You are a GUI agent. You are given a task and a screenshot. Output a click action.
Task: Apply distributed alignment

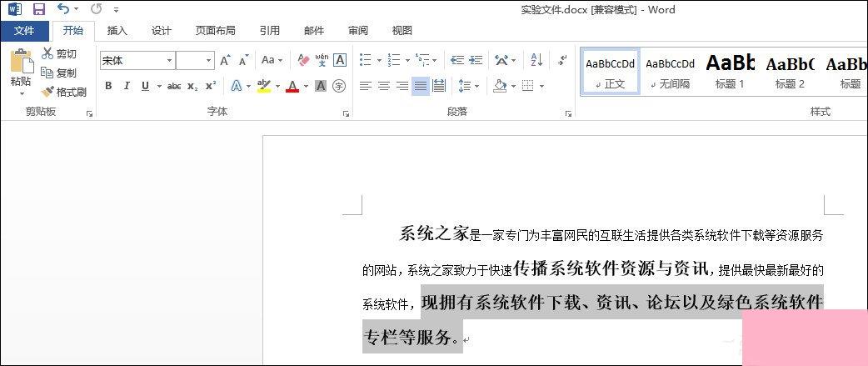pyautogui.click(x=439, y=86)
